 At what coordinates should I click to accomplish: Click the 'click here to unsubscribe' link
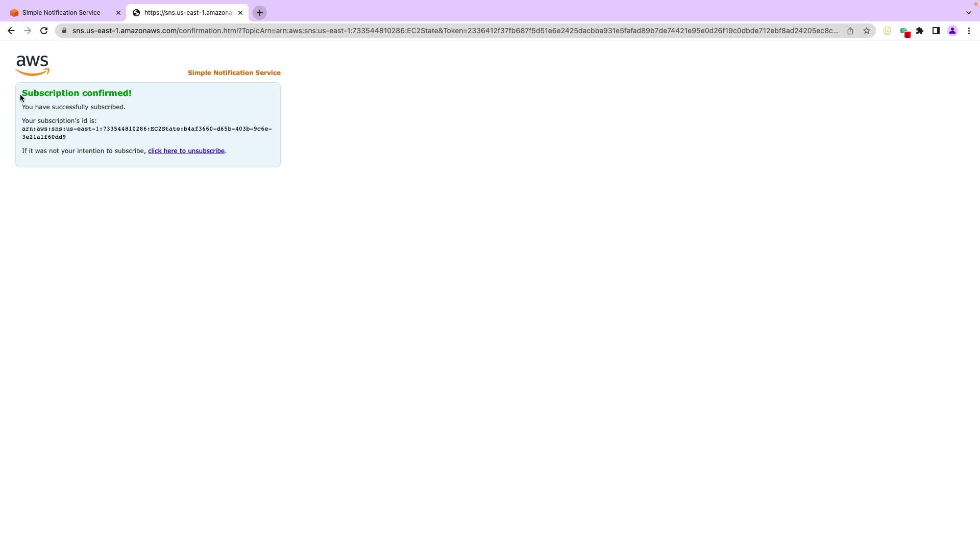tap(186, 151)
